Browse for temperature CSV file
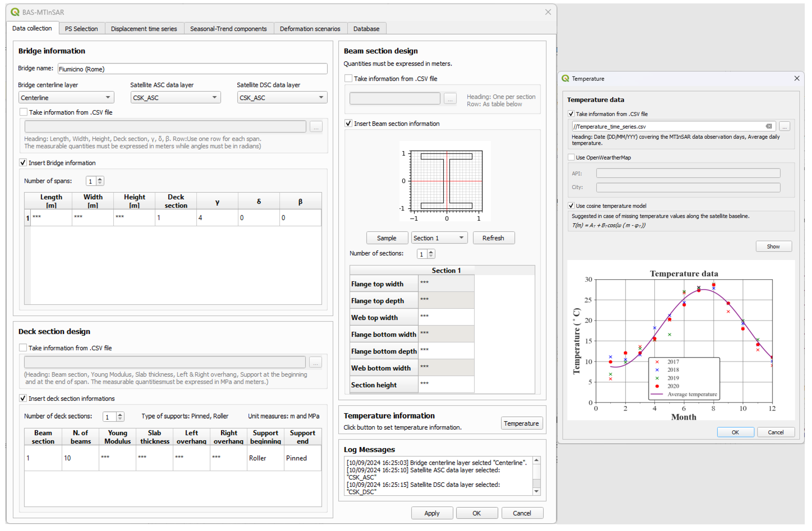Screen dimensions: 812x531 click(x=784, y=127)
